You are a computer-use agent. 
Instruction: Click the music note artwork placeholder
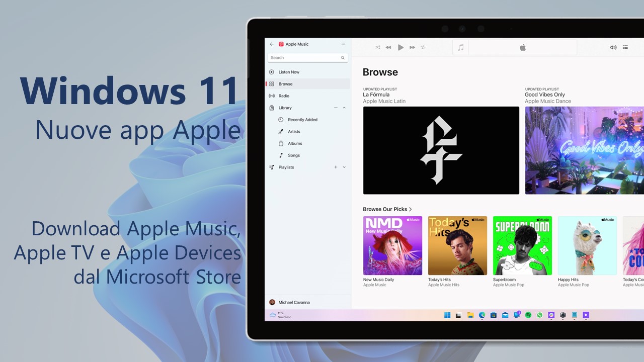pos(460,47)
